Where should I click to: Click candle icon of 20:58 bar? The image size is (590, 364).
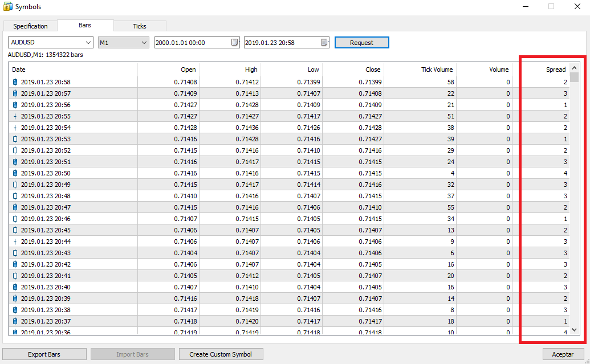coord(15,82)
